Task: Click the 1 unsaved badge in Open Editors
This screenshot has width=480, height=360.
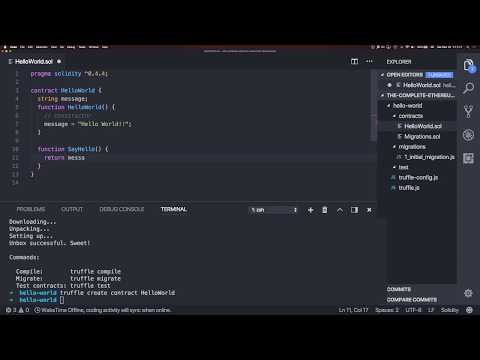Action: coord(439,75)
